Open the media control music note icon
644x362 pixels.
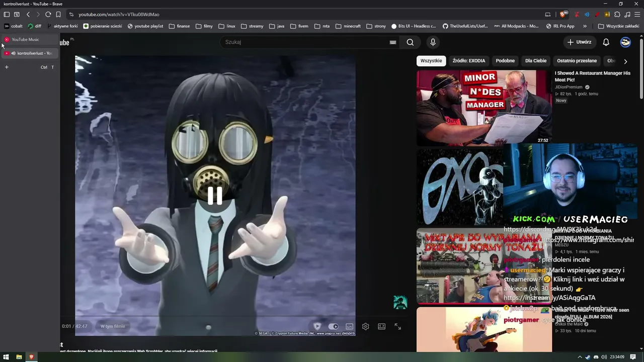[627, 15]
